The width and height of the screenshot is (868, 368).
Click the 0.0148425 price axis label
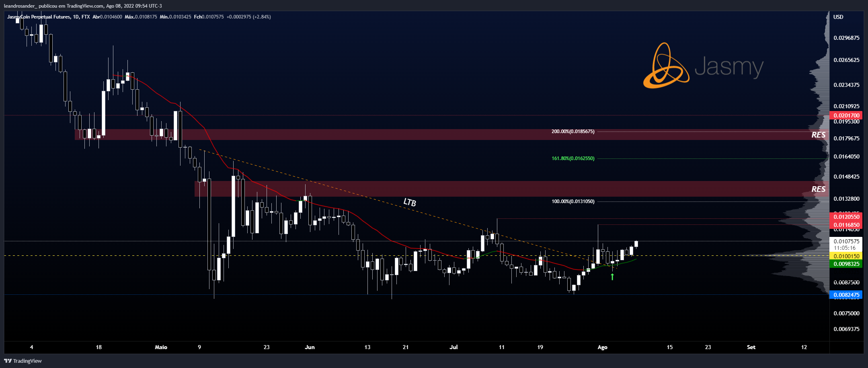coord(846,177)
